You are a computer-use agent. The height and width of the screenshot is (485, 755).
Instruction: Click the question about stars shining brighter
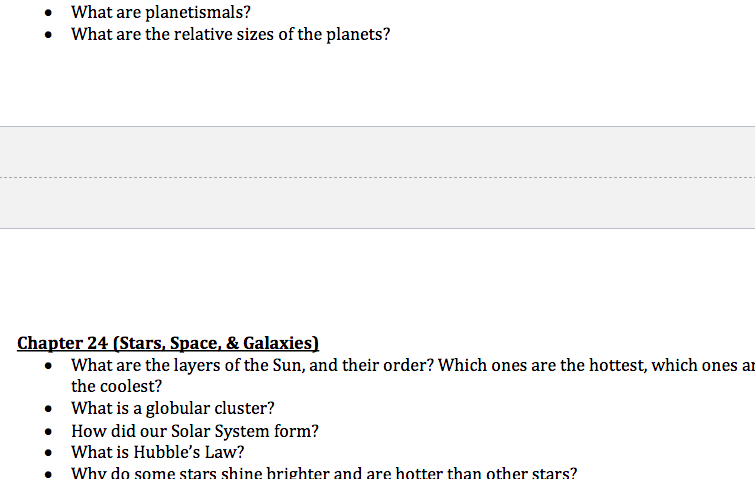[324, 473]
